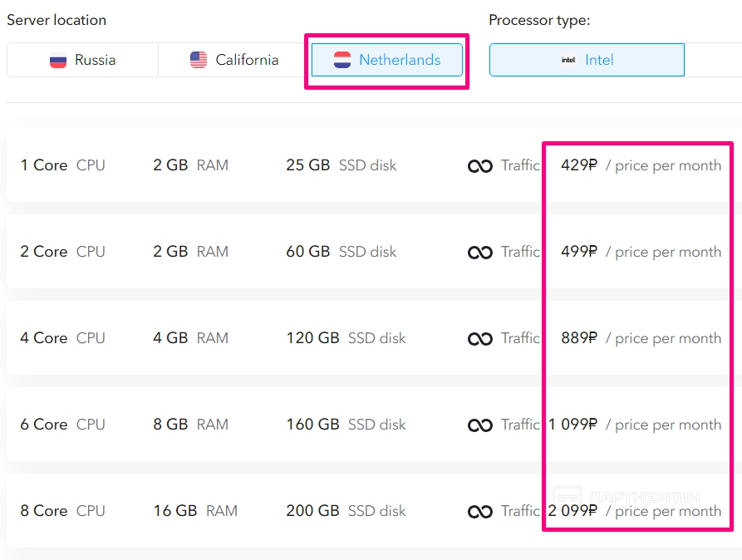This screenshot has height=560, width=742.
Task: Click infinity traffic icon in 2 Core plan
Action: coord(480,253)
